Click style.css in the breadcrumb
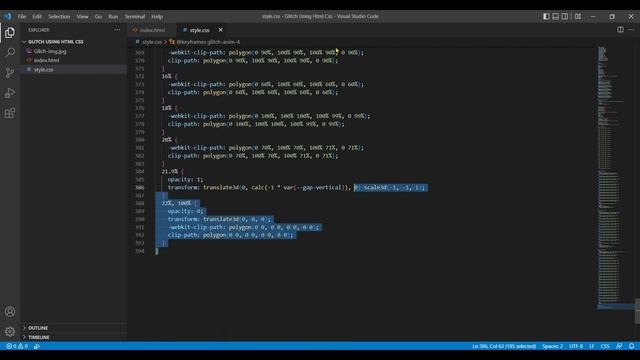Viewport: 640px width, 360px height. pyautogui.click(x=152, y=42)
